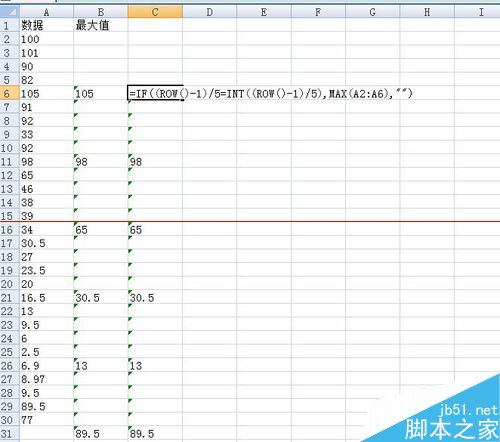
Task: Click cell A18 with value 27
Action: [47, 257]
